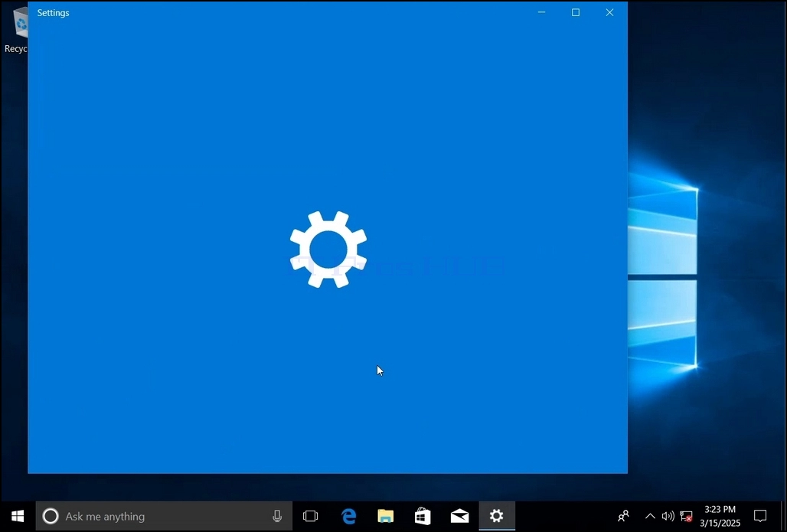787x532 pixels.
Task: Open File Explorer from the taskbar
Action: coord(386,516)
